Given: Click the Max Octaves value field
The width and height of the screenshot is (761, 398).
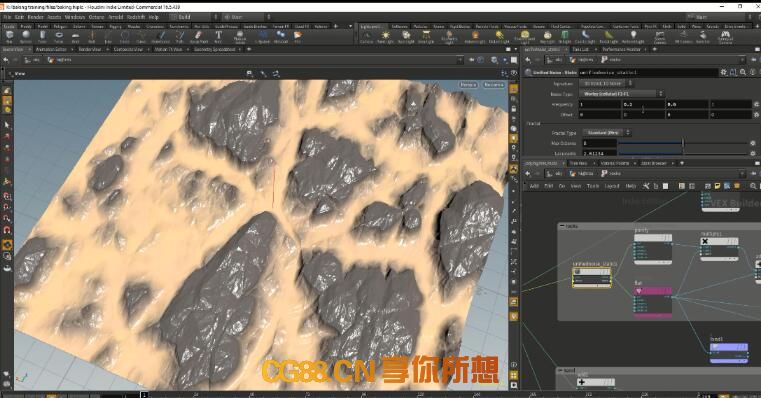Looking at the screenshot, I should click(599, 143).
